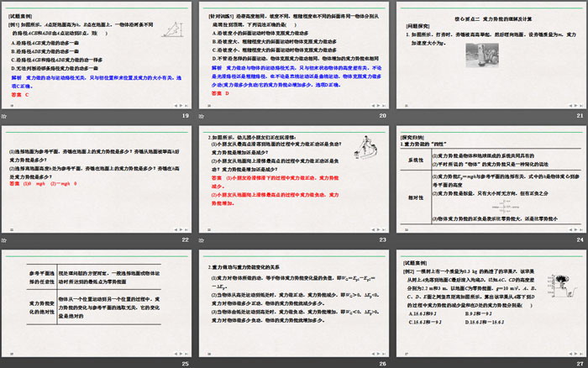Screen dimensions: 588x368
Task: Click slide number label 23
Action: tap(382, 239)
